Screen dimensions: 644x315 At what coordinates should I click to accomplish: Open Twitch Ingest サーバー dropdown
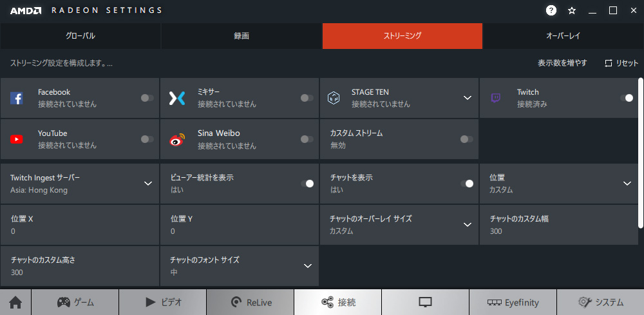(x=80, y=184)
